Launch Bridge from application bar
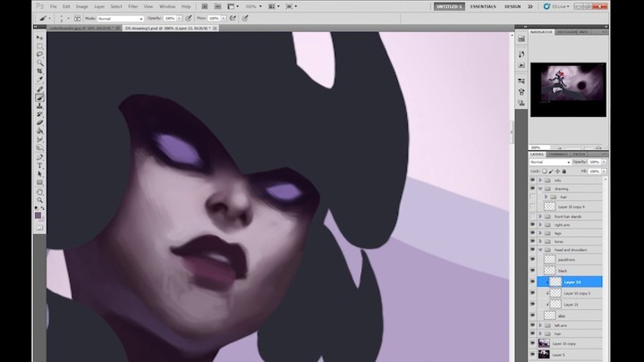This screenshot has height=362, width=644. (205, 6)
